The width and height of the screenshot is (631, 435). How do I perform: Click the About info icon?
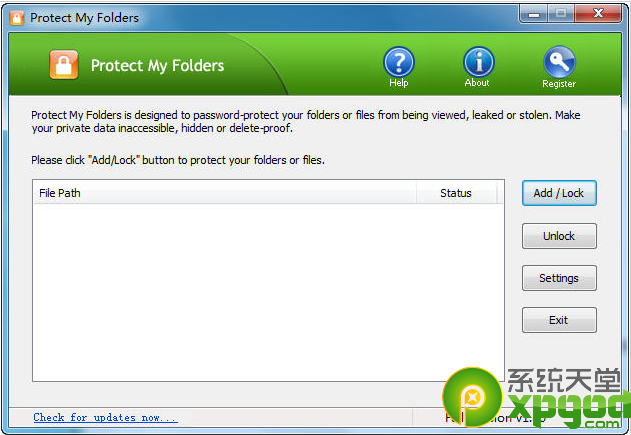[x=478, y=62]
